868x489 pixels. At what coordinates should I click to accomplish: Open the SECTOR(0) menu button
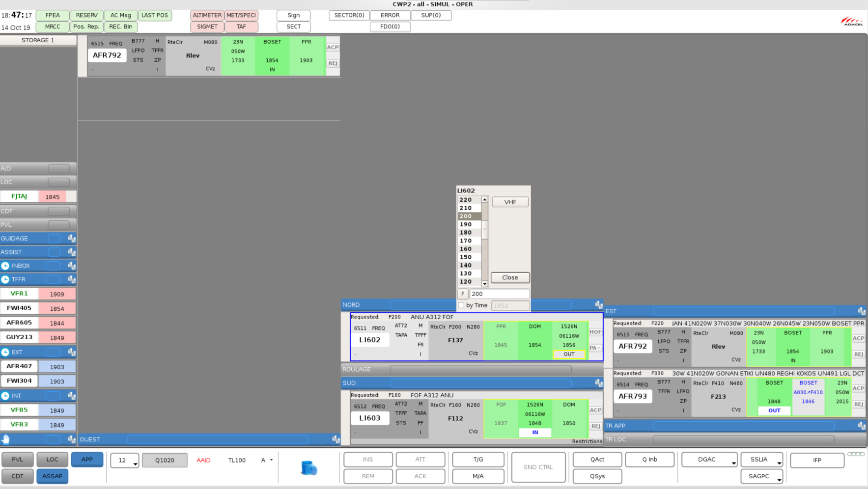(x=349, y=15)
